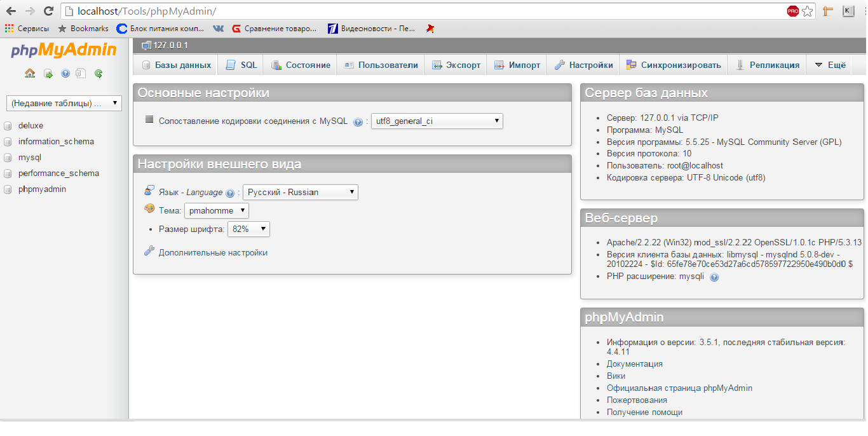This screenshot has width=868, height=436.
Task: Open the help question mark icon in sidebar
Action: click(x=65, y=74)
